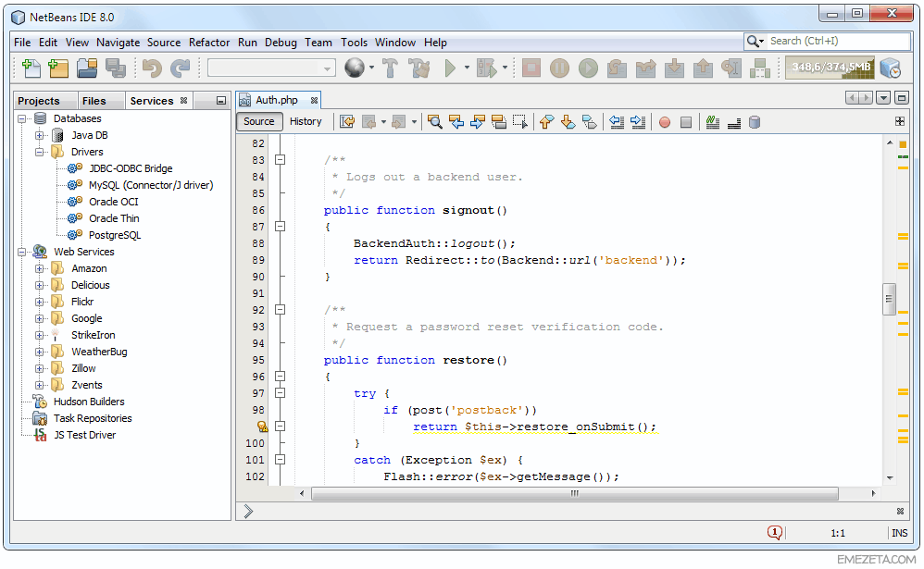924x569 pixels.
Task: Click the garbage collection icon
Action: pyautogui.click(x=891, y=68)
